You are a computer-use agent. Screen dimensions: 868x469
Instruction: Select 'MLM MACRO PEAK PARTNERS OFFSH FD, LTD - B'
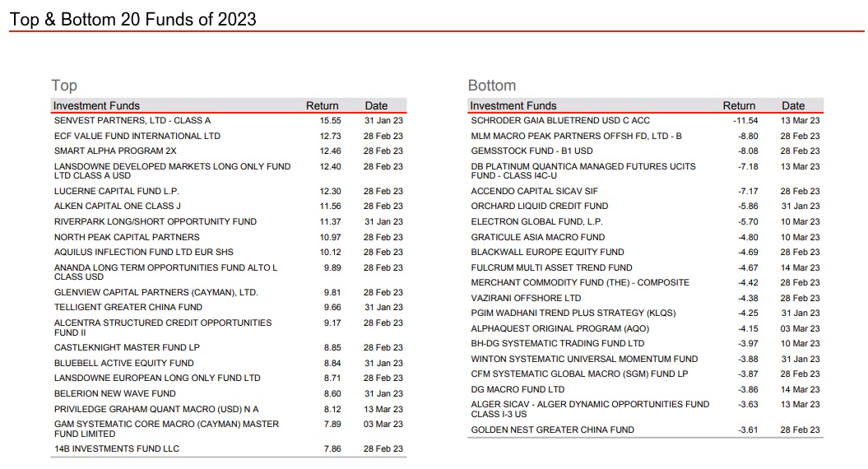click(x=576, y=136)
